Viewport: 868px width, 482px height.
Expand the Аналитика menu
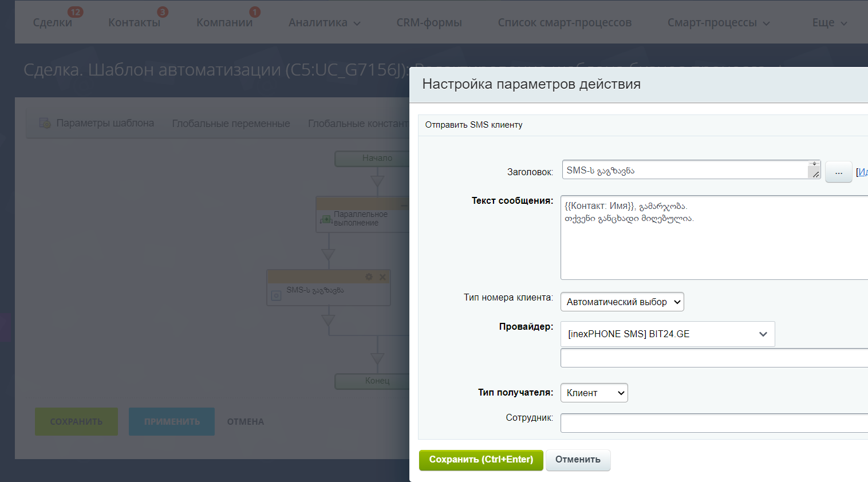pos(324,22)
